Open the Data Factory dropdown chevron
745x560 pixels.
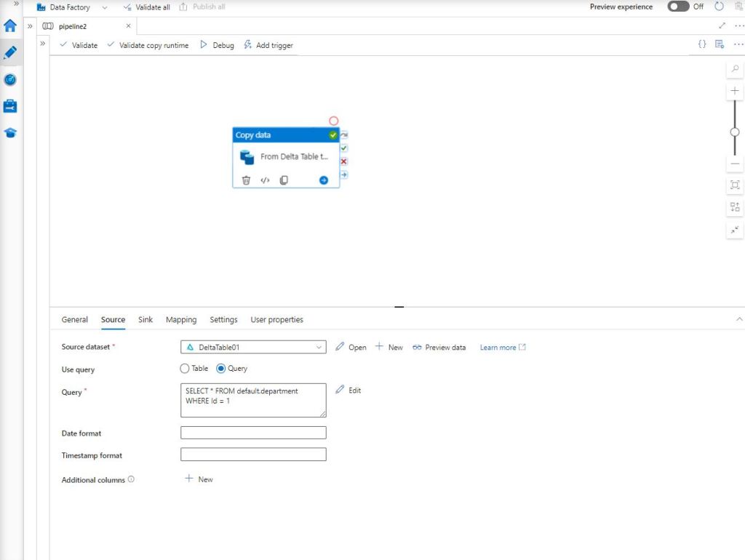click(x=105, y=7)
